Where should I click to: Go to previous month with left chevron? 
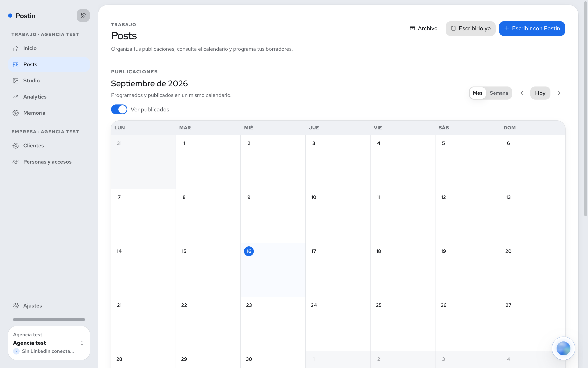pos(522,93)
